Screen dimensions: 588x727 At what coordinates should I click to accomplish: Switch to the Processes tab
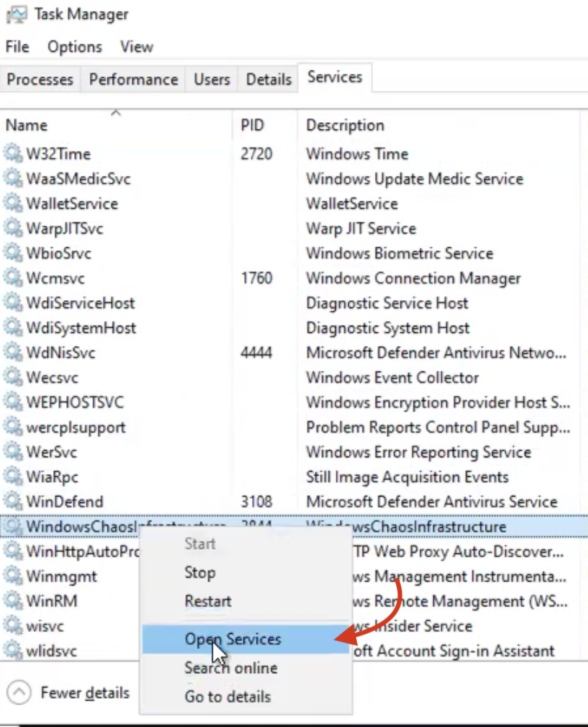[40, 79]
